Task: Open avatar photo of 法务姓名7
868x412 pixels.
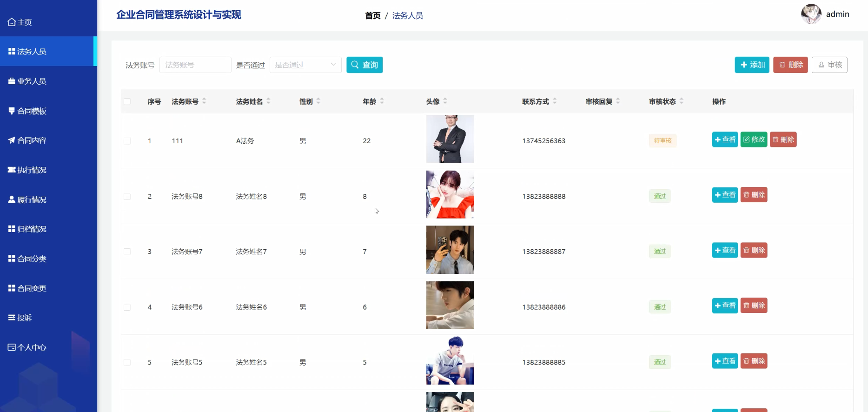Action: point(450,250)
